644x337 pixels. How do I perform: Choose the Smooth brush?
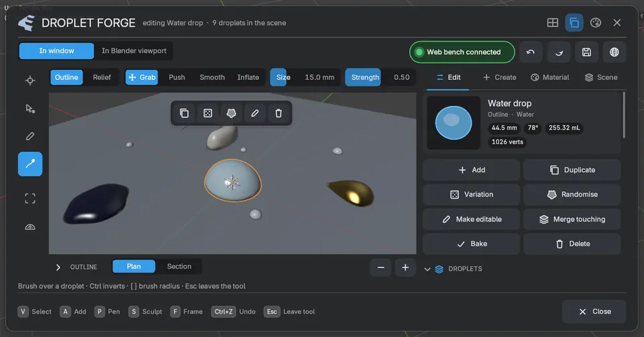[x=212, y=77]
